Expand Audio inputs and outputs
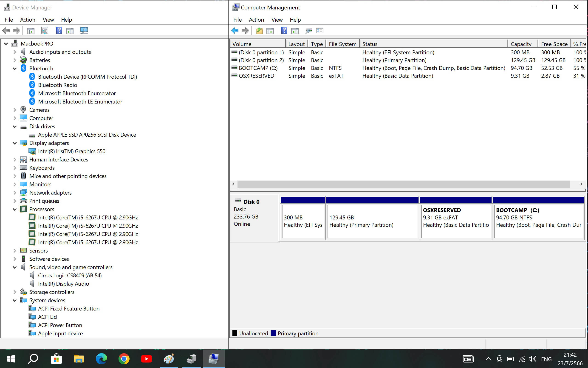Image resolution: width=588 pixels, height=368 pixels. coord(14,52)
